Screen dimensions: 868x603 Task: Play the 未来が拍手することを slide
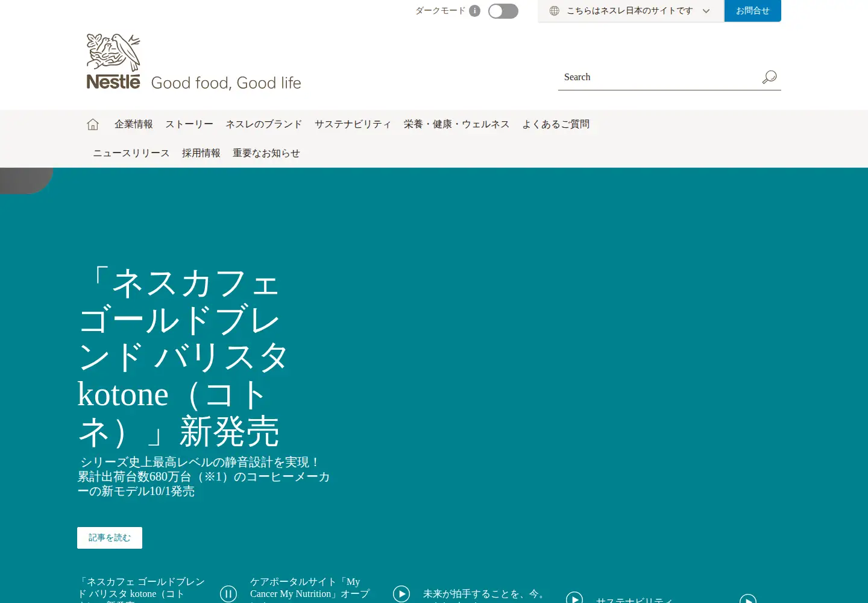coord(574,598)
